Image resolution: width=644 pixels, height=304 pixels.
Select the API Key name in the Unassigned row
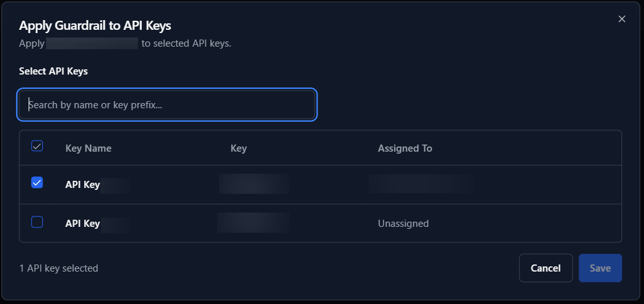(x=83, y=224)
